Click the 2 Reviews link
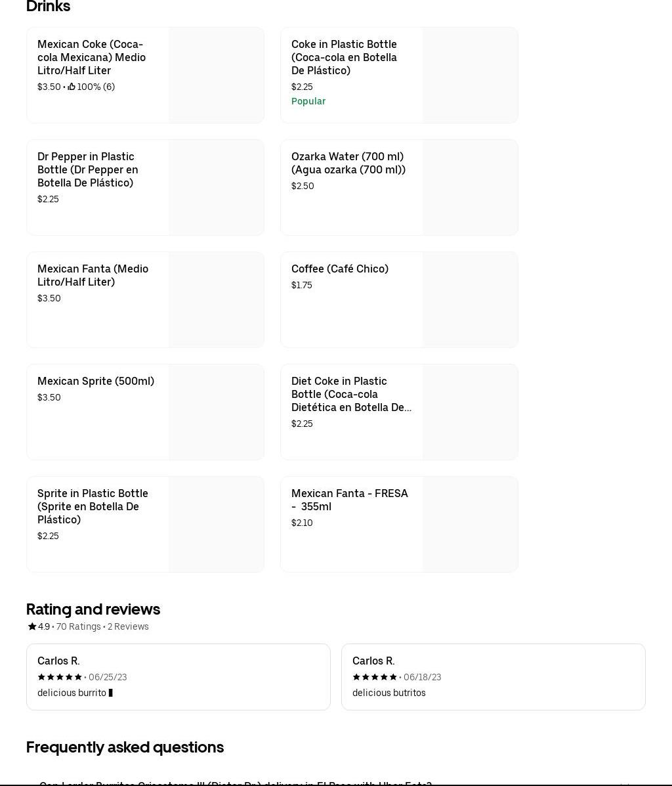Viewport: 672px width, 786px height. [x=128, y=626]
